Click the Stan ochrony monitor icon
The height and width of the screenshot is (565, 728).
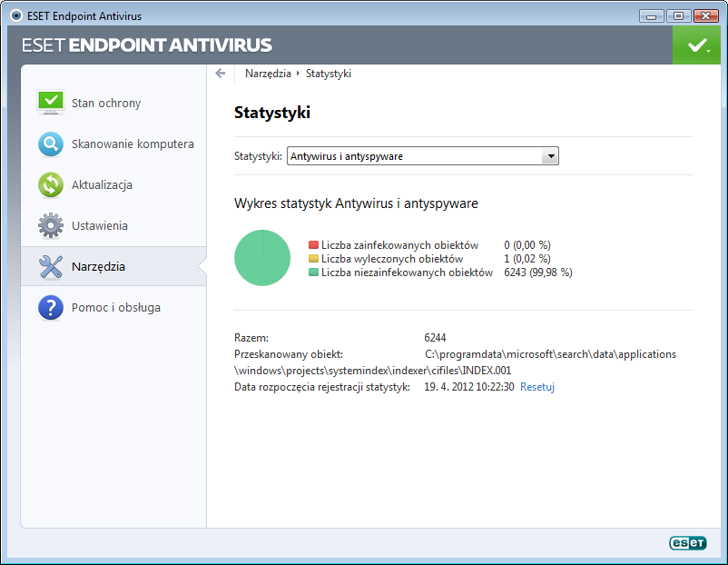click(x=51, y=103)
